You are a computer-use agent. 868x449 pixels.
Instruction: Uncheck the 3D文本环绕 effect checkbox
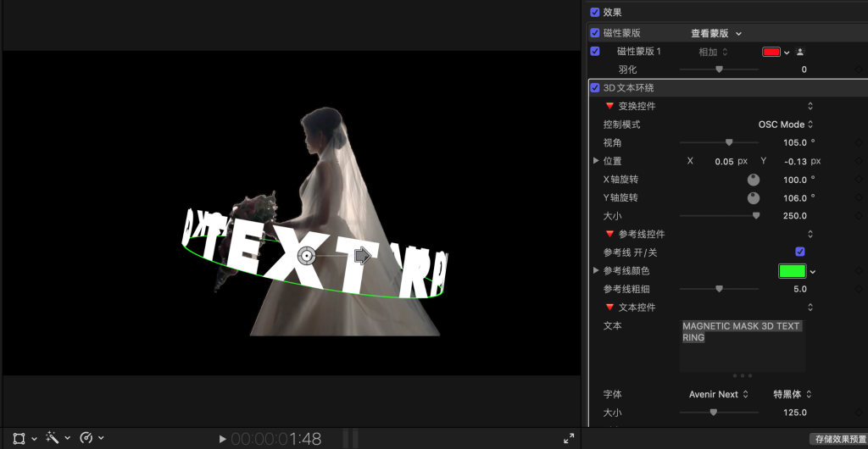pyautogui.click(x=595, y=88)
